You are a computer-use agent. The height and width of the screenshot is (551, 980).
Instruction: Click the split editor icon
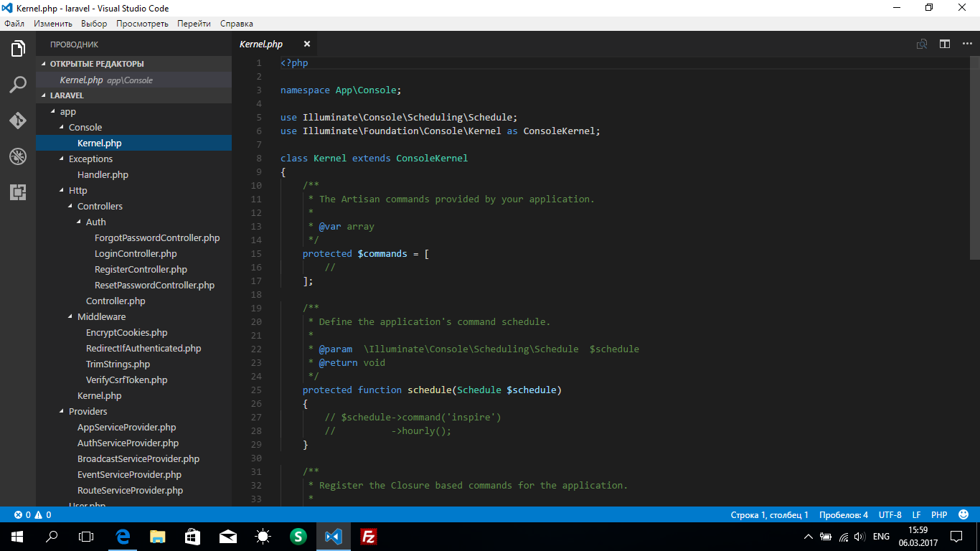point(945,44)
